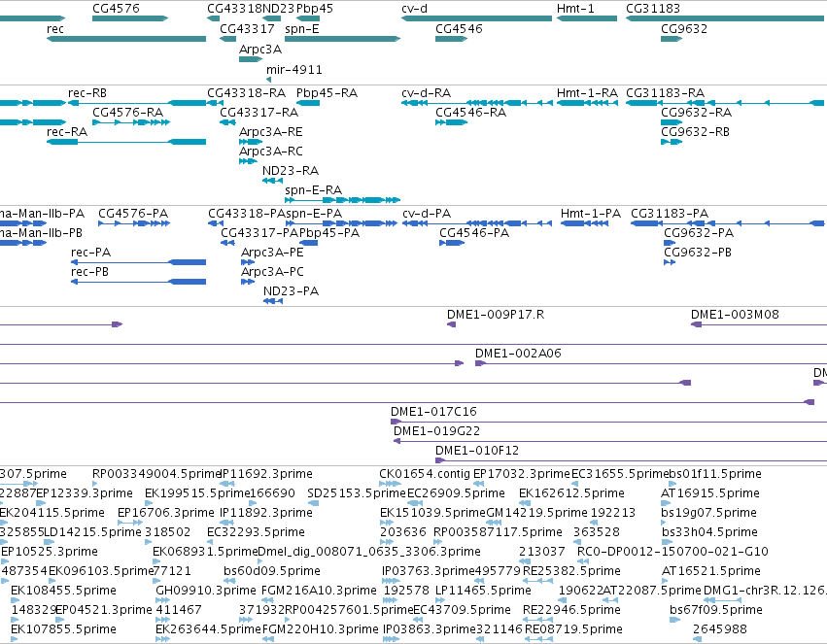The image size is (827, 644).
Task: Click the cv-d-PA protein label
Action: pos(427,214)
